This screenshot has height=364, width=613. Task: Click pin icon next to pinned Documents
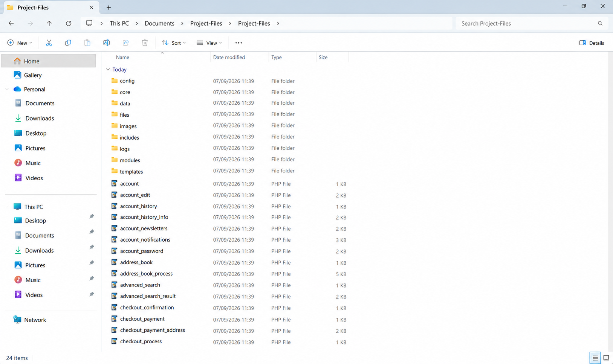pos(92,232)
